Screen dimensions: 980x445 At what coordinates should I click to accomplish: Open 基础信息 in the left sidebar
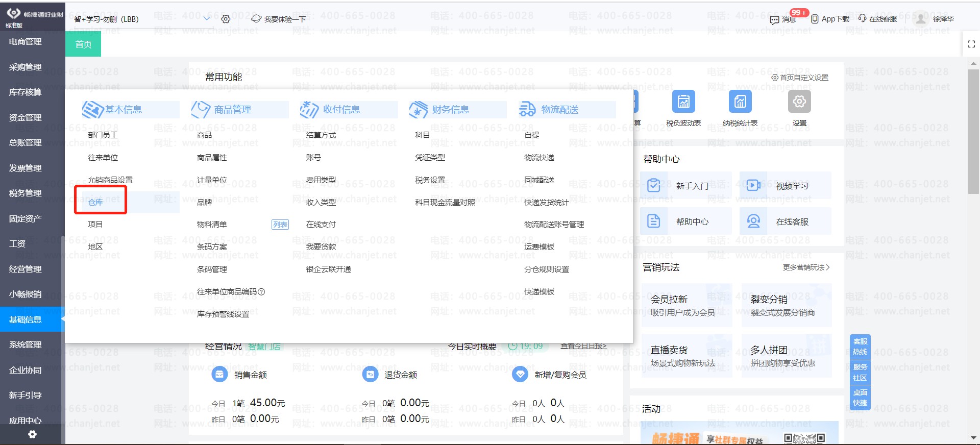26,319
